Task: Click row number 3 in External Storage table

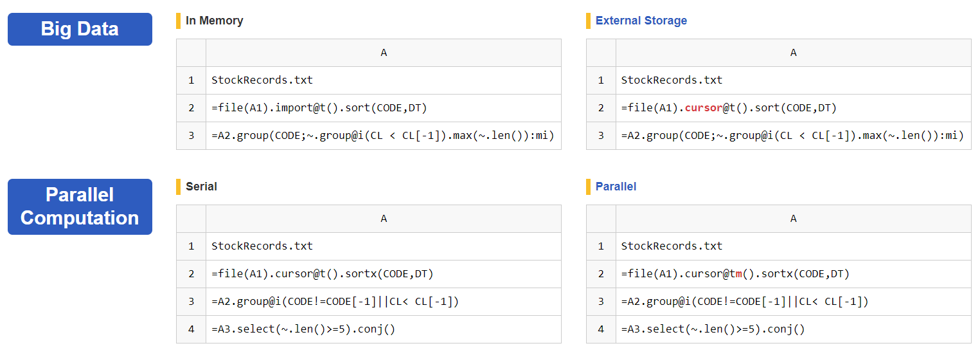Action: click(601, 136)
